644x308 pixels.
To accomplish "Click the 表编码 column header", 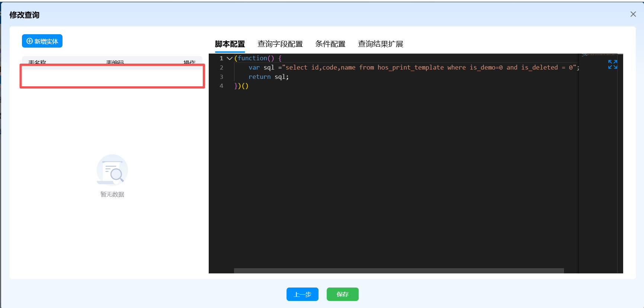I will pyautogui.click(x=115, y=61).
